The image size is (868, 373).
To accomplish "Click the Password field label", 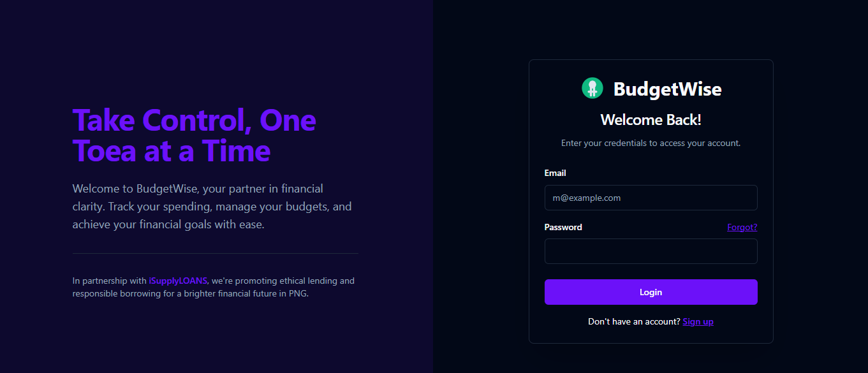I will click(x=563, y=227).
